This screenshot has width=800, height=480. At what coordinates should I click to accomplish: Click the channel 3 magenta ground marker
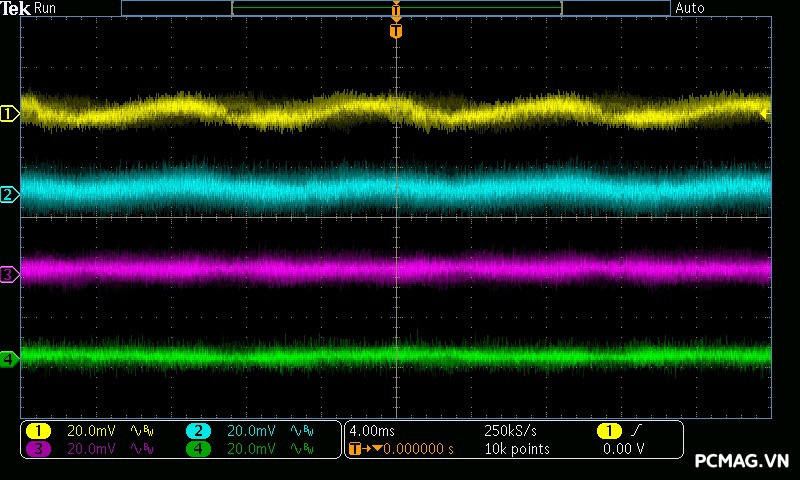pyautogui.click(x=9, y=273)
